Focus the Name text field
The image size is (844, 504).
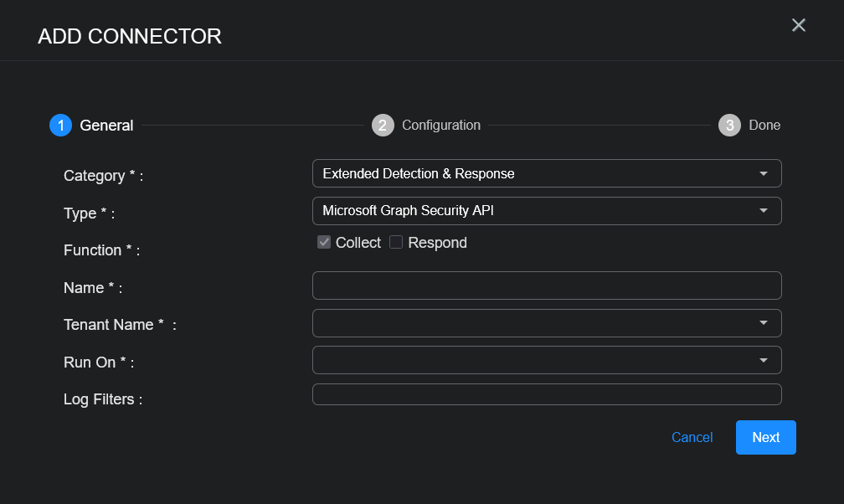click(546, 285)
